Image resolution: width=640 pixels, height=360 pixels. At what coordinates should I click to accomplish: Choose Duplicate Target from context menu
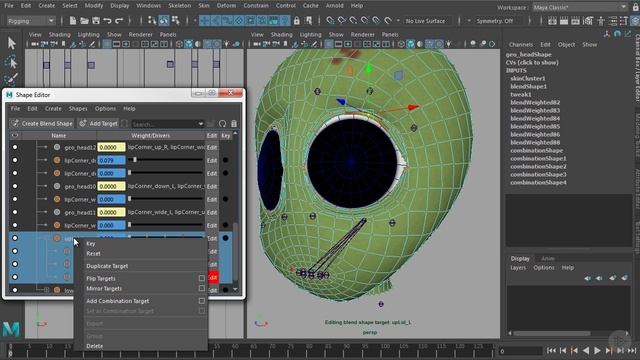coord(107,266)
